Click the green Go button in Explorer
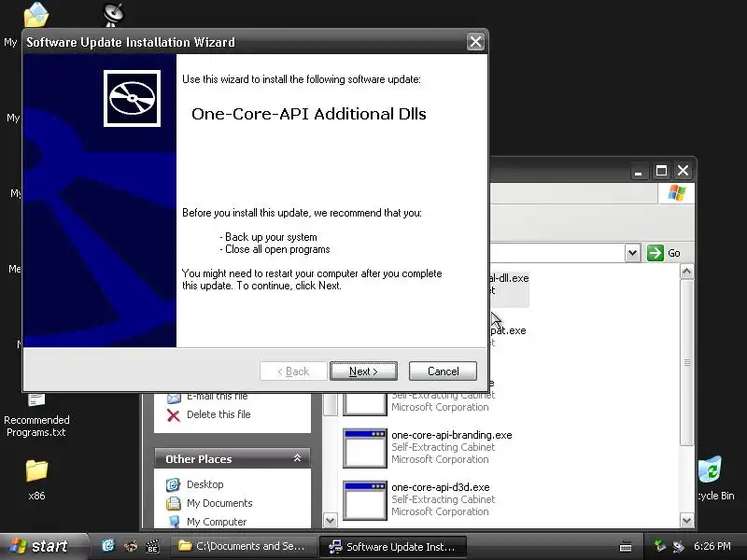 (x=664, y=253)
